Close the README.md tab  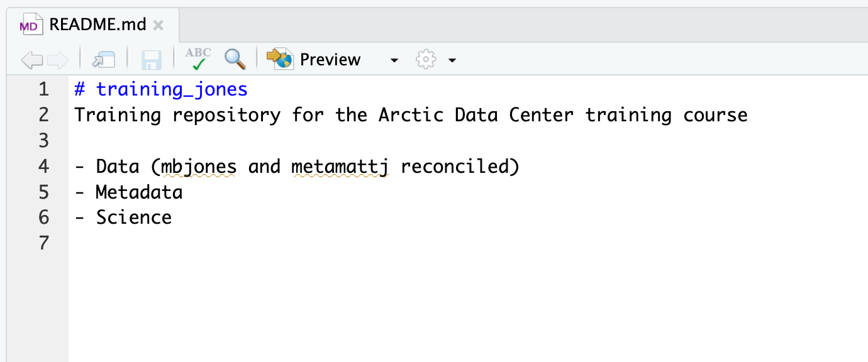[159, 25]
